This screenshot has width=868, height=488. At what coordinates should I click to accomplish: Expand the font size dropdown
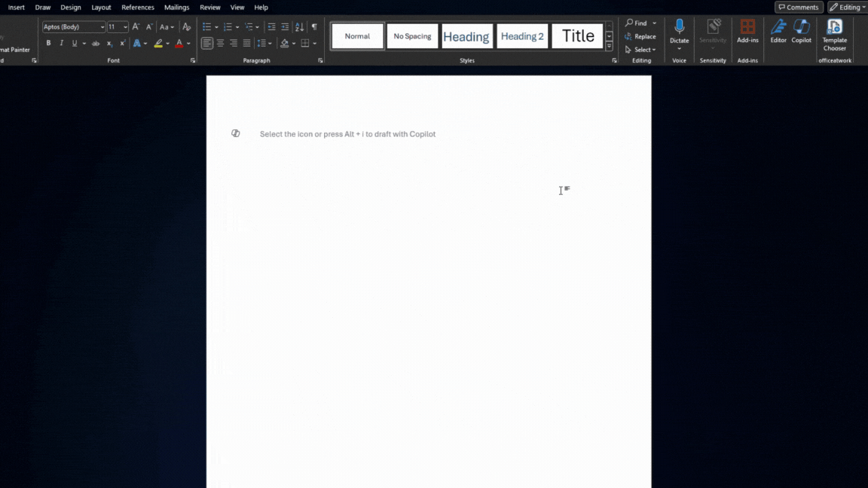[126, 27]
